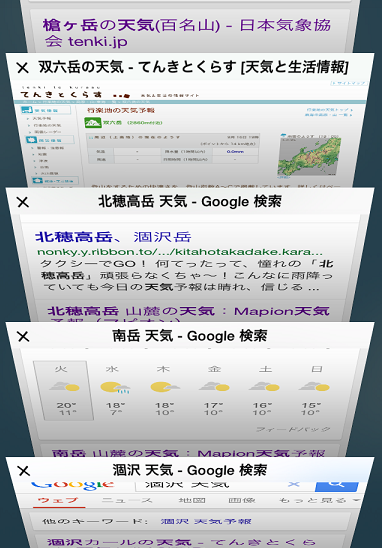Select the 日 (Sunday) forecast icon

[x=314, y=387]
